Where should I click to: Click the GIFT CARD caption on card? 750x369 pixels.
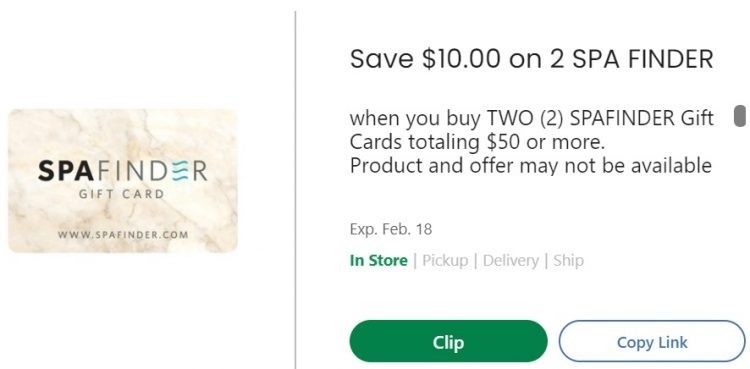(x=121, y=194)
